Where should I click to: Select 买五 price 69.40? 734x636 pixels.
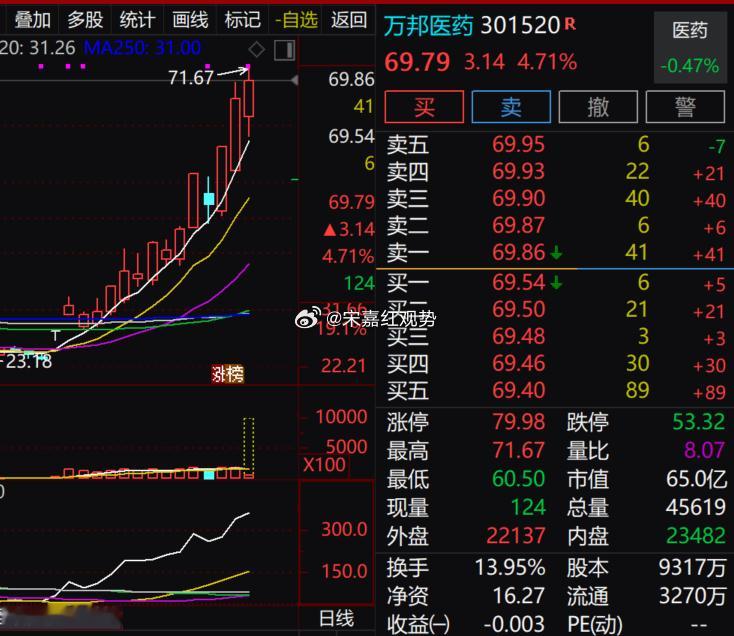tap(518, 390)
